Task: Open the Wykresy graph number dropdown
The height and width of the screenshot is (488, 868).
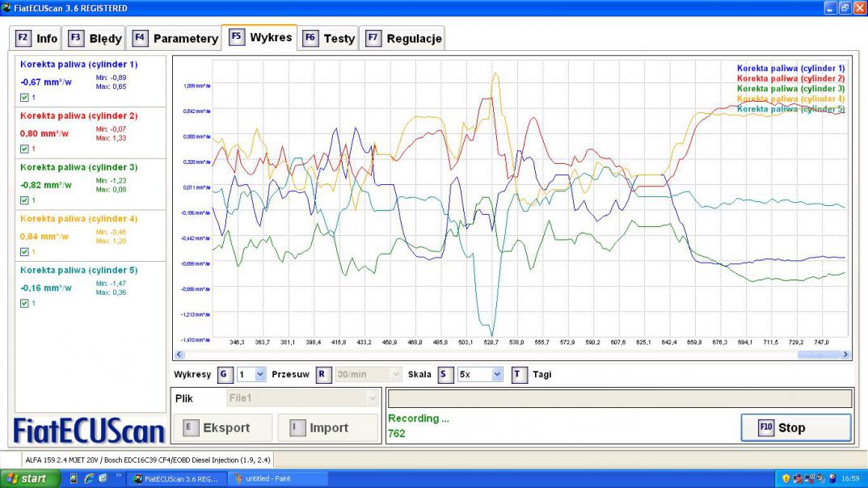Action: click(259, 375)
